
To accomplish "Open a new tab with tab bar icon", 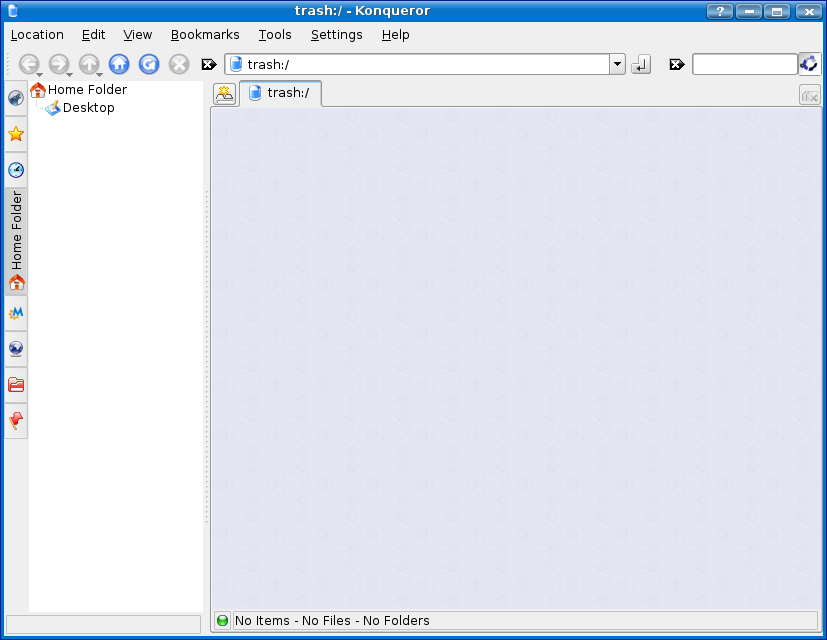I will click(x=225, y=94).
